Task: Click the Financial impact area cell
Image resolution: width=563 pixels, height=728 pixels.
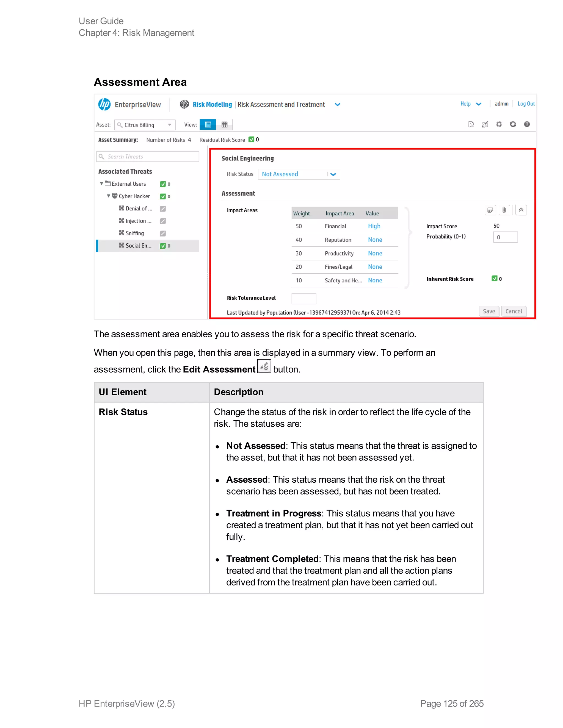Action: 335,226
